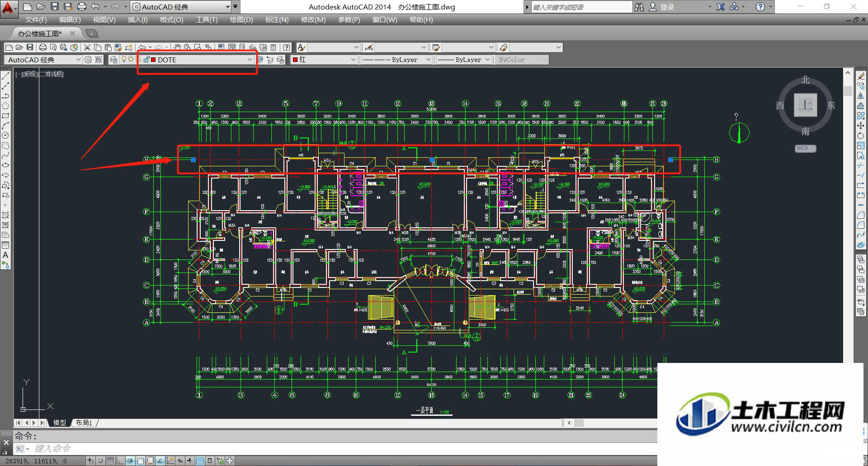Click the [-][俯视][二维线框] viewport label
868x466 pixels.
tap(39, 74)
